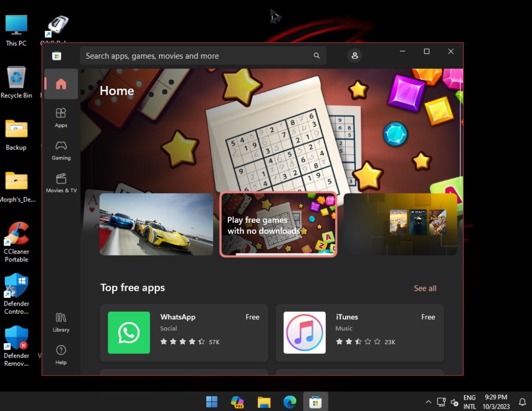Open the Home tab in Store sidebar
The width and height of the screenshot is (532, 411).
[x=61, y=84]
